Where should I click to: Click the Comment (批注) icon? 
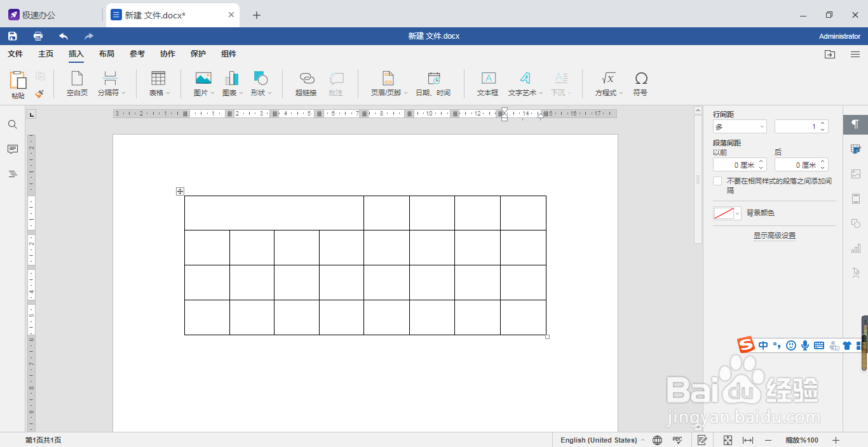click(336, 84)
